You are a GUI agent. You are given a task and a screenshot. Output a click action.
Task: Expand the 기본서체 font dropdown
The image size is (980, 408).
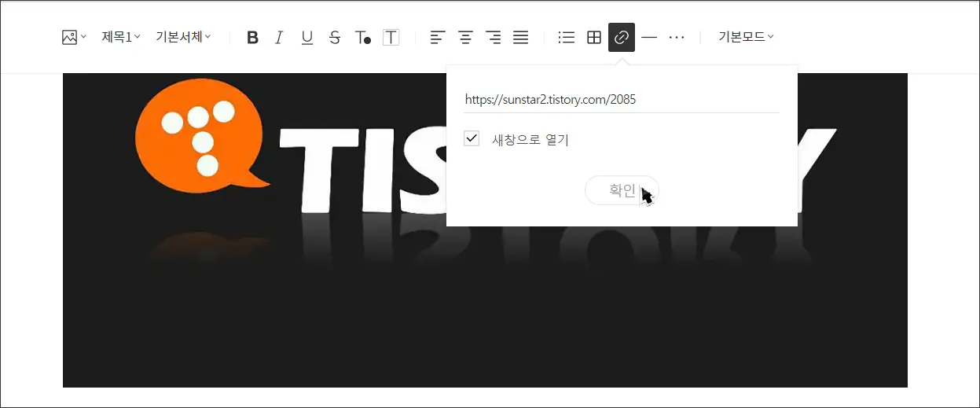(183, 37)
